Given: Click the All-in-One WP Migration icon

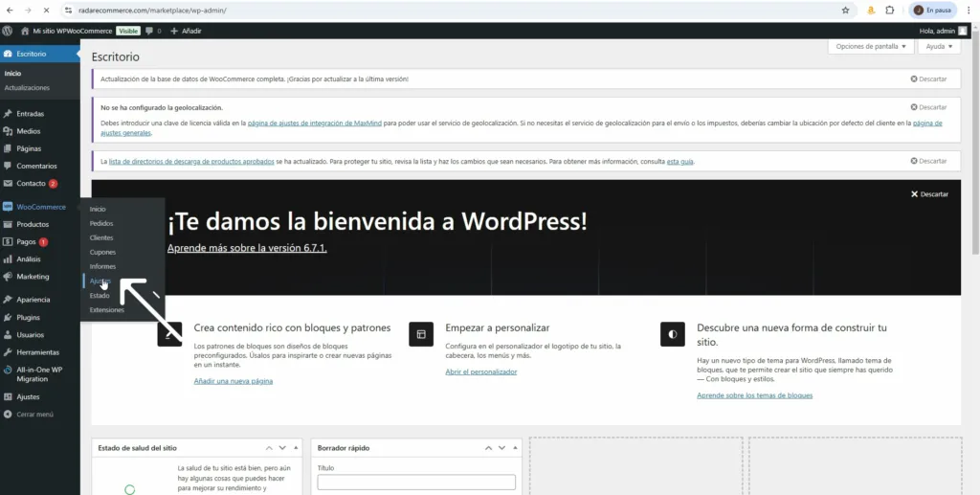Looking at the screenshot, I should coord(8,370).
